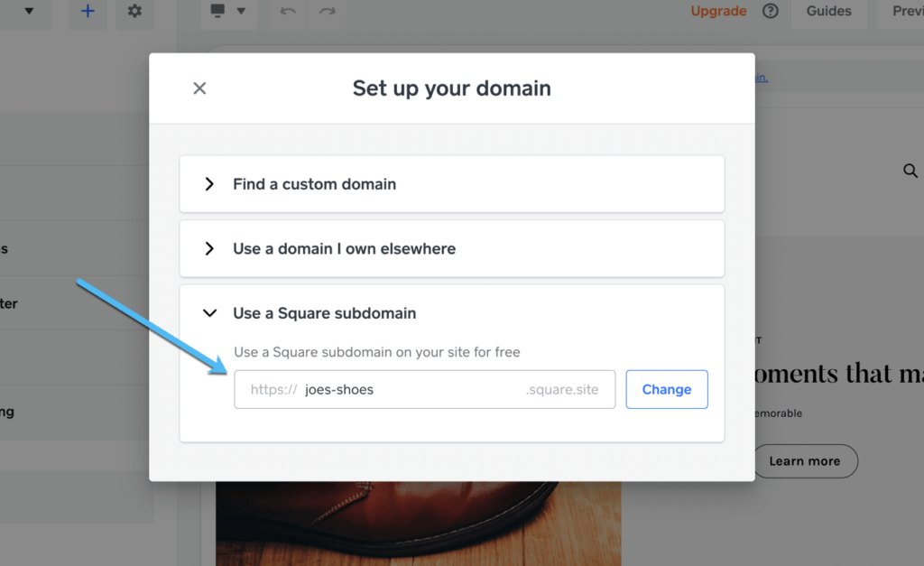Open the help question mark icon
The width and height of the screenshot is (924, 566).
pos(770,12)
